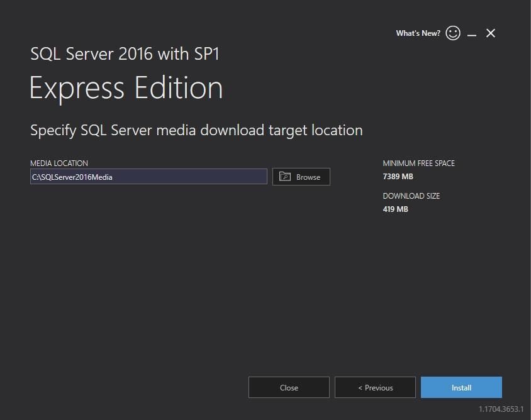Click the MINIMUM FREE SPACE label
The width and height of the screenshot is (531, 420).
click(x=418, y=163)
